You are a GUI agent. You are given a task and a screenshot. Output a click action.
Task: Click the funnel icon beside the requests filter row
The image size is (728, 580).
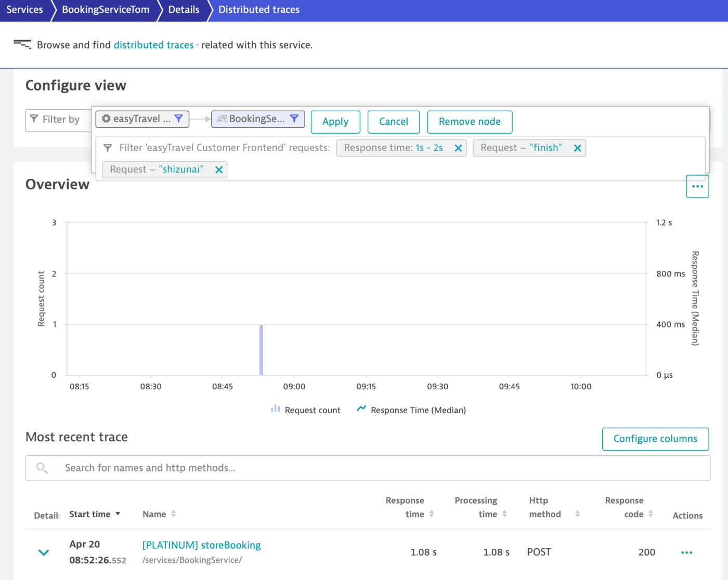coord(108,148)
